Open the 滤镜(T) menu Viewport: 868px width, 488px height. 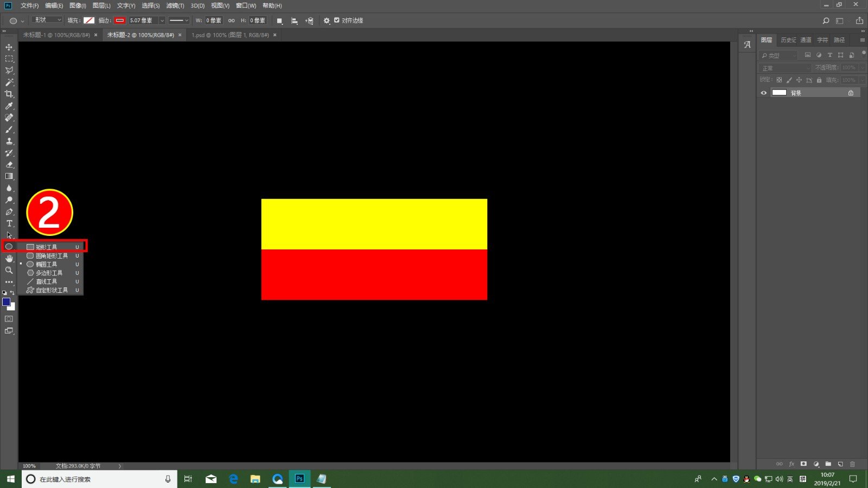[175, 5]
